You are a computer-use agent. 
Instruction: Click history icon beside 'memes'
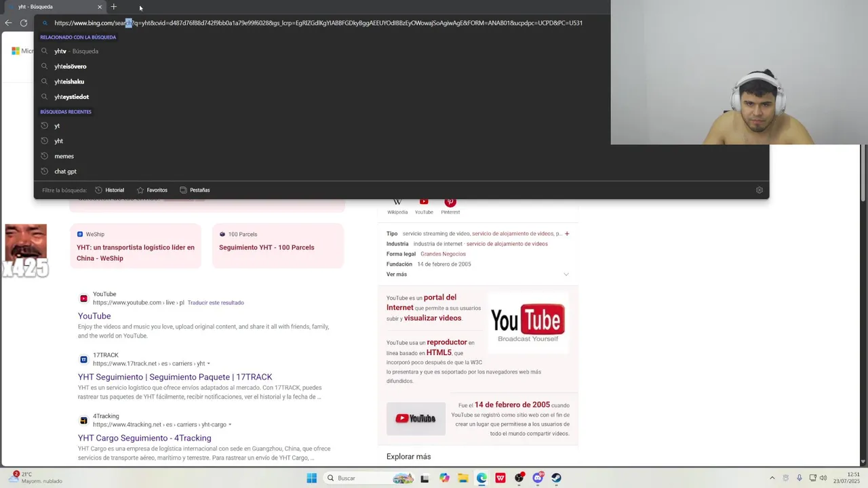[x=45, y=157]
